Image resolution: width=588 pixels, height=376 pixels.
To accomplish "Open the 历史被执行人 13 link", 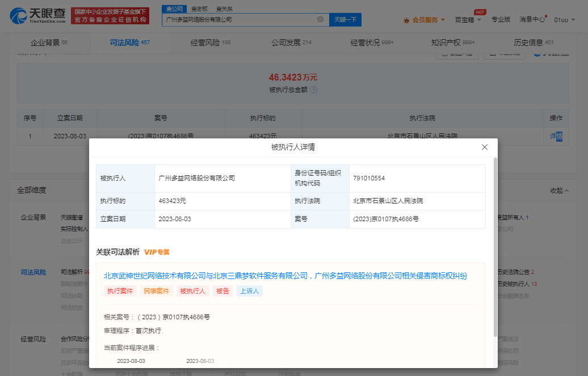I will pyautogui.click(x=518, y=284).
